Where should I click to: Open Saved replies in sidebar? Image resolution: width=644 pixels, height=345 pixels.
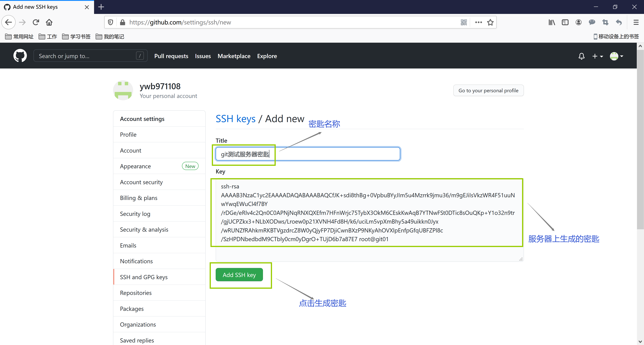[x=159, y=340]
